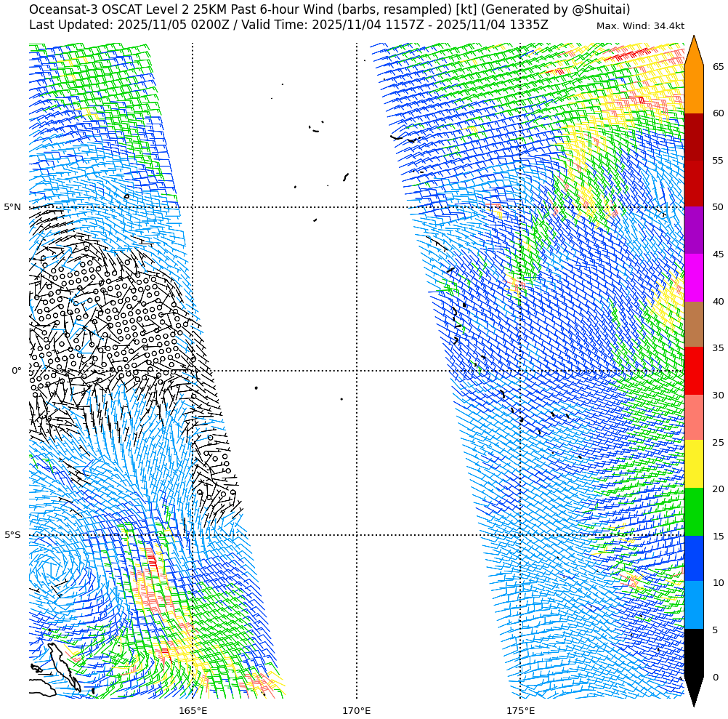Screen dimensions: 728x719
Task: Select the brown 35-40 kt colorbar segment
Action: click(x=694, y=324)
